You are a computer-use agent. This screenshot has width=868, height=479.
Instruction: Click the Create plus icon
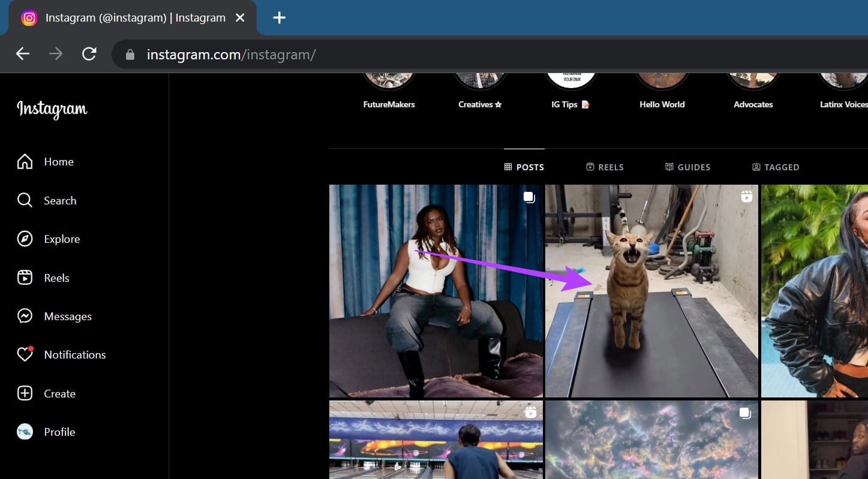25,393
